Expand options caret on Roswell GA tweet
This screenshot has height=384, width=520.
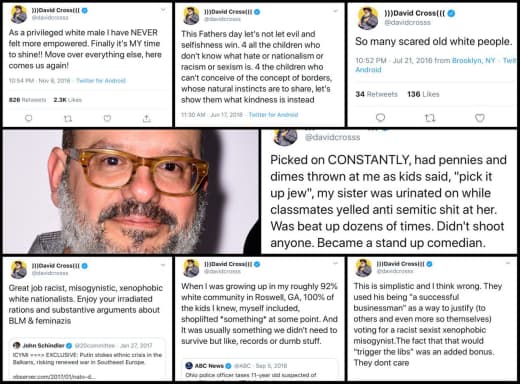coord(335,264)
